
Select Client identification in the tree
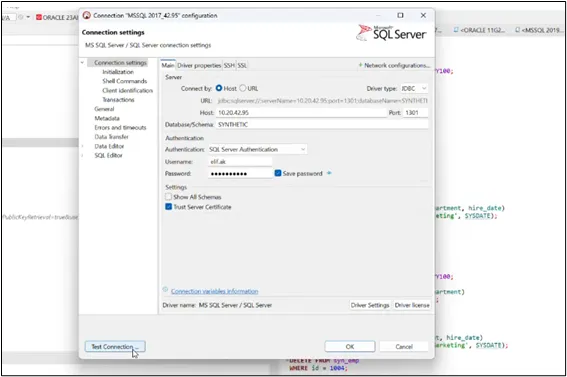pos(128,90)
